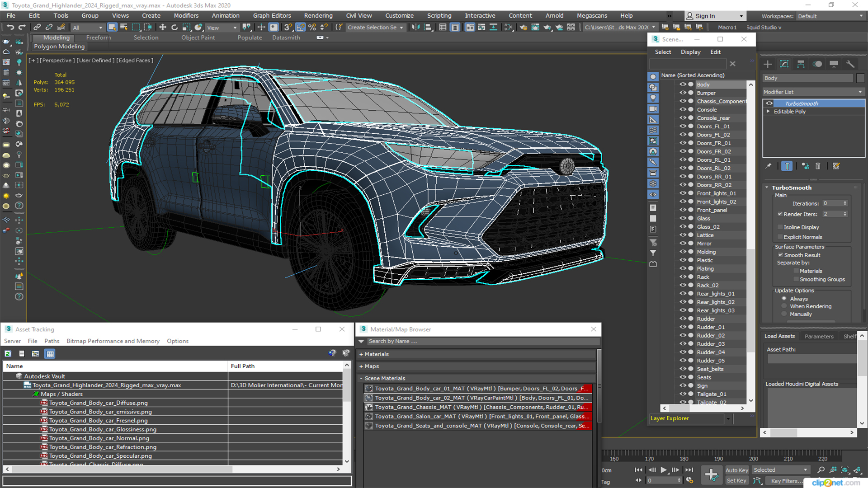868x488 pixels.
Task: Hide the Body object via eye icon
Action: [x=683, y=84]
